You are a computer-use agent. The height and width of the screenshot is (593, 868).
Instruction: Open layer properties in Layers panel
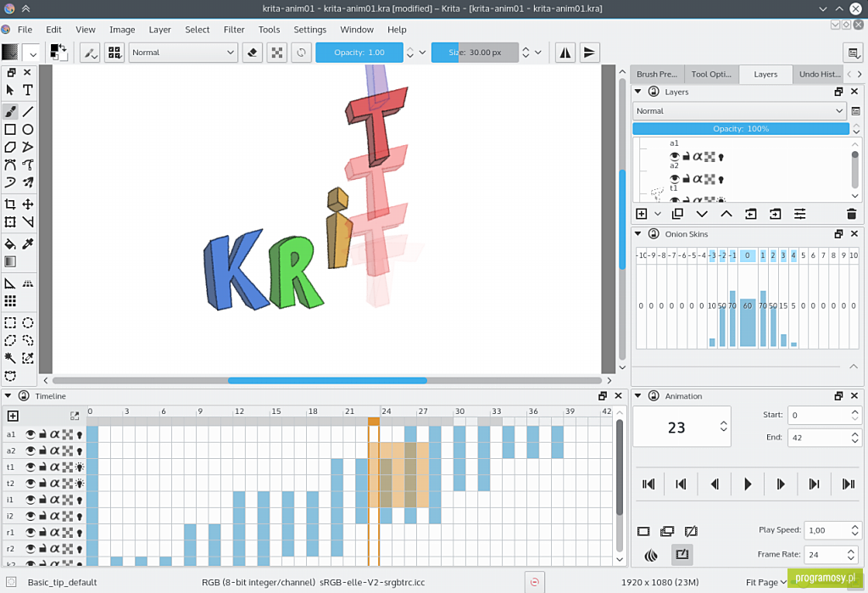tap(800, 214)
